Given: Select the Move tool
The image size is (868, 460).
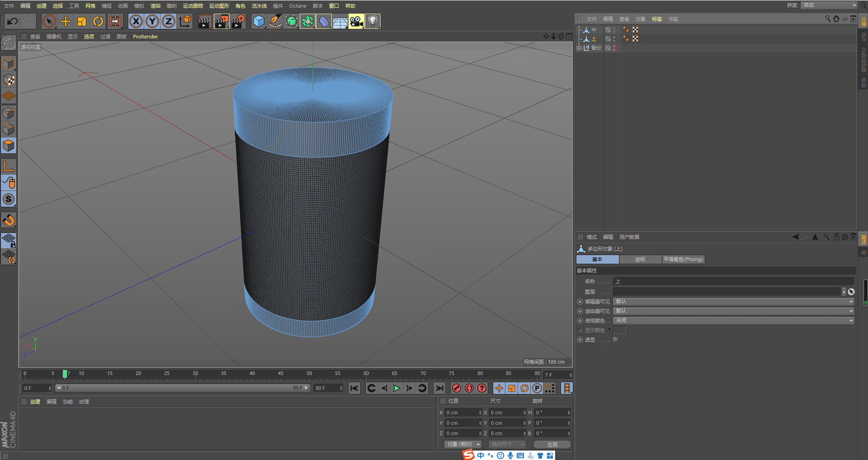Looking at the screenshot, I should [x=66, y=21].
